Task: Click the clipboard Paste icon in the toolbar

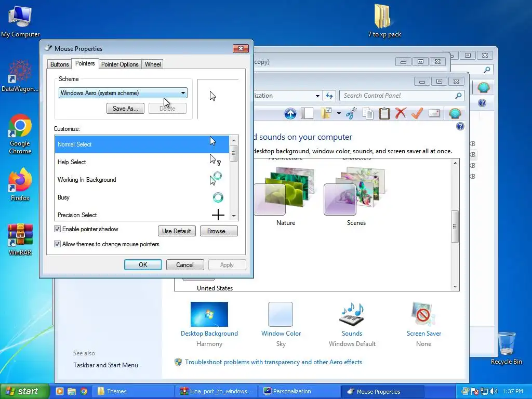Action: 384,113
